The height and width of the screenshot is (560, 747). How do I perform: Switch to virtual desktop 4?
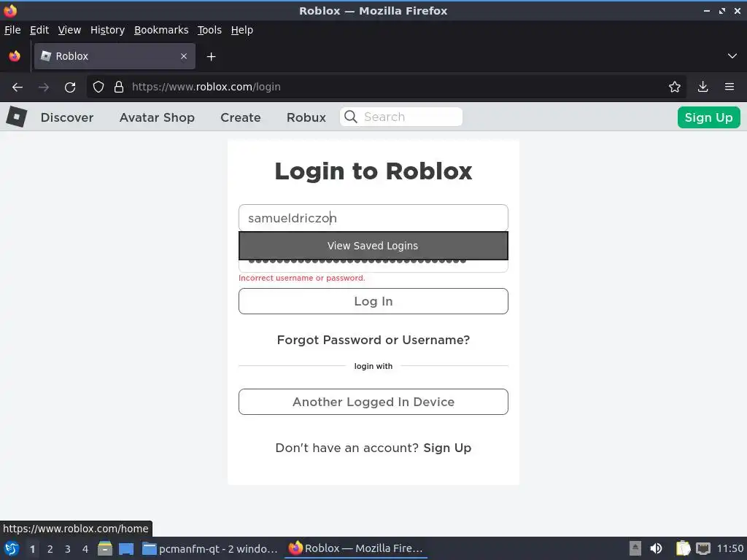pos(85,549)
